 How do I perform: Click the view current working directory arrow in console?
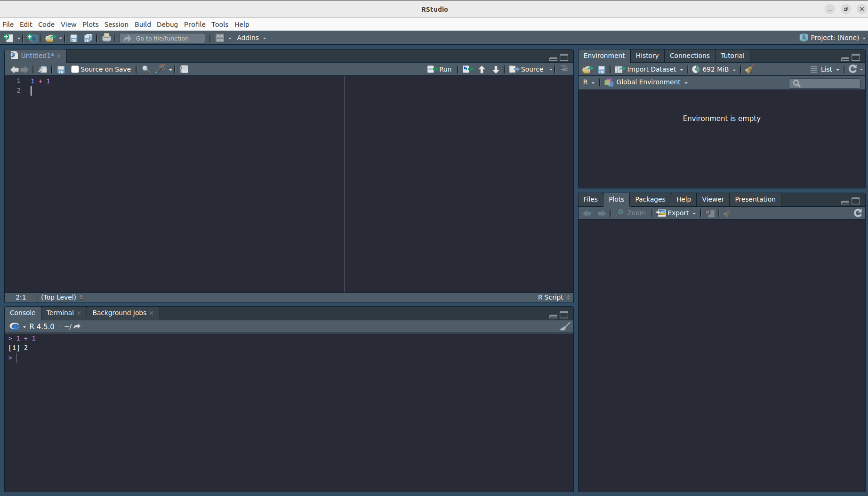77,326
